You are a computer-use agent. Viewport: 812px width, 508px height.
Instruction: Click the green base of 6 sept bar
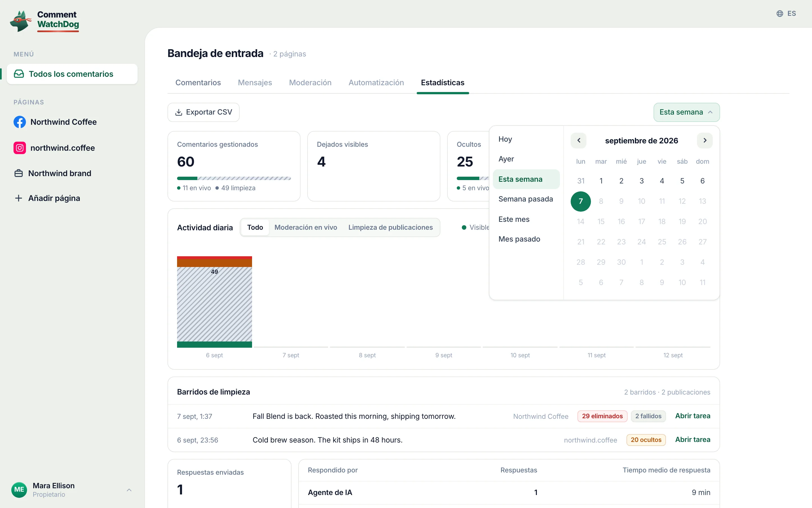[x=214, y=344]
